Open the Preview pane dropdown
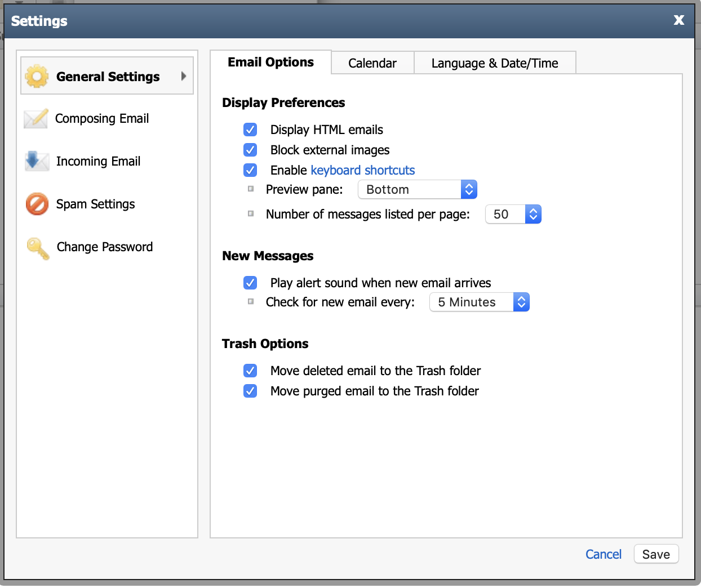The height and width of the screenshot is (588, 701). coord(418,190)
